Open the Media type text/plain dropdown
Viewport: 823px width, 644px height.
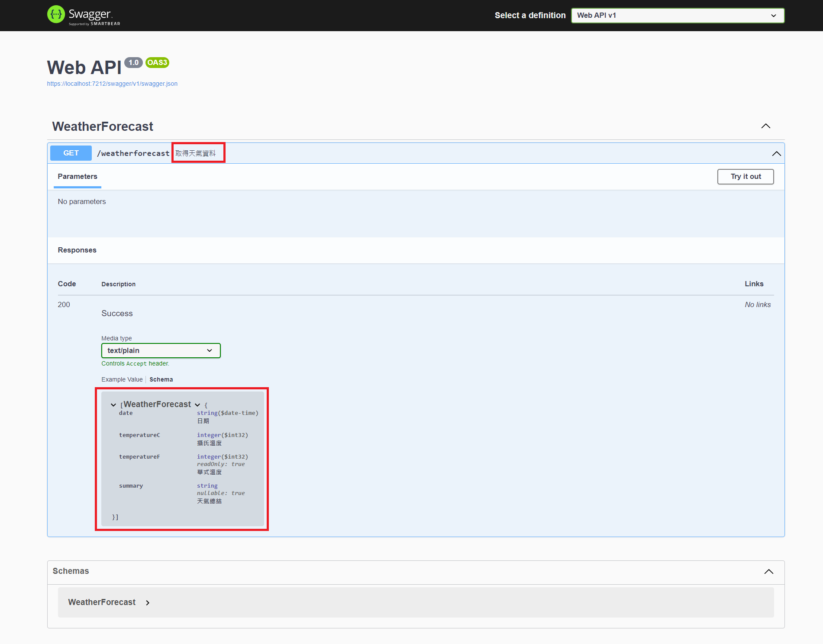click(161, 350)
